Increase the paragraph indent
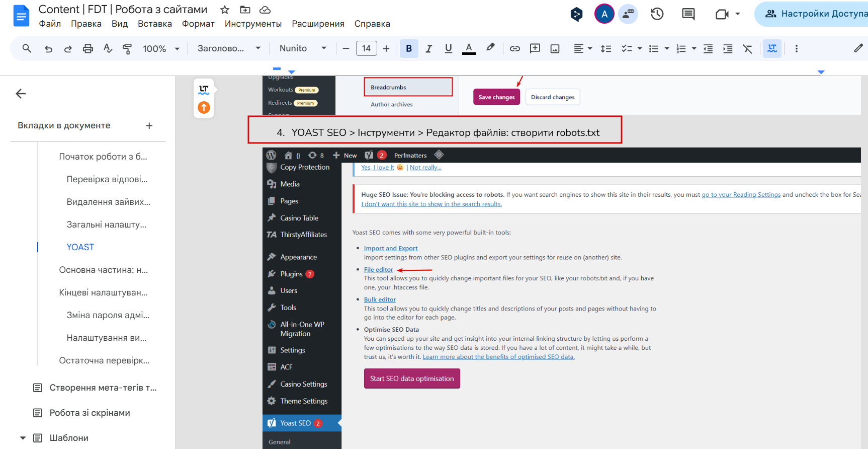 coord(728,49)
